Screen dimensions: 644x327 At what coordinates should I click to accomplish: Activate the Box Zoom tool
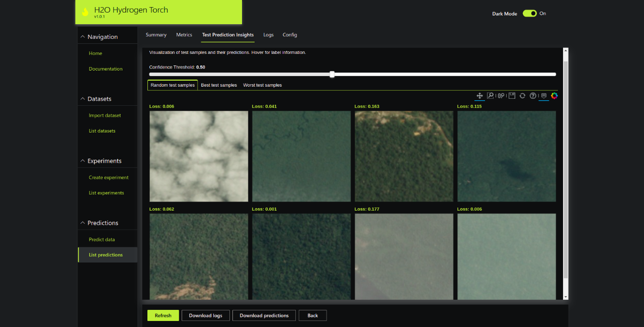[x=490, y=96]
